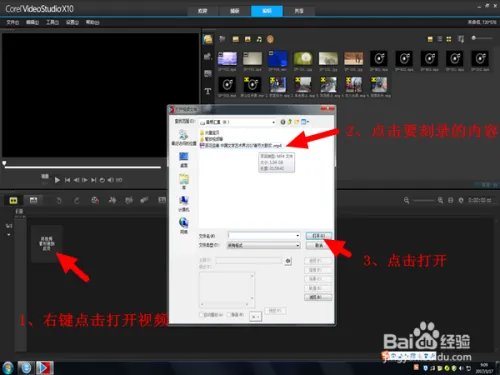Open the Media library panel icon
The height and width of the screenshot is (375, 500).
[208, 39]
